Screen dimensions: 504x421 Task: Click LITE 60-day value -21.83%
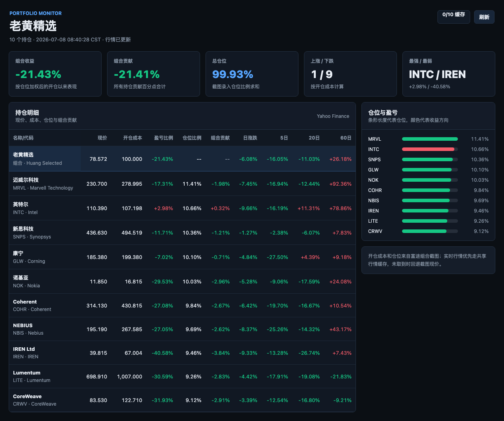(341, 376)
